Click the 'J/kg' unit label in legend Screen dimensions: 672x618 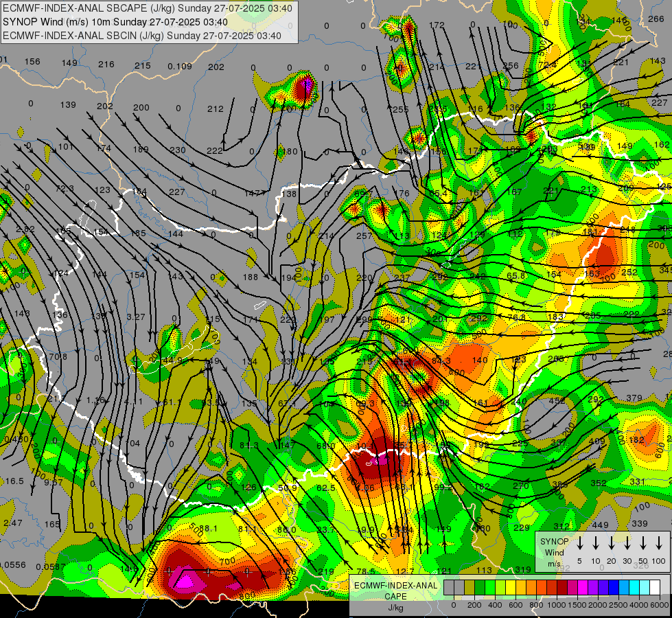tap(395, 608)
